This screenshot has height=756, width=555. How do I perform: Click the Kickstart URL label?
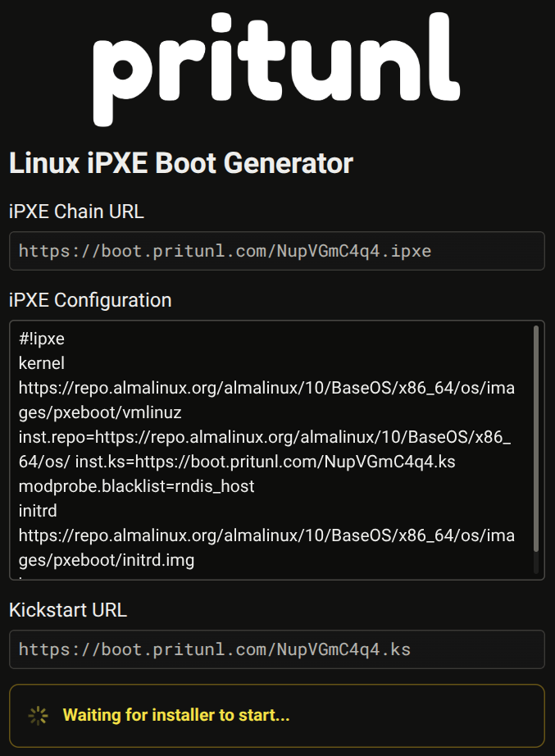[68, 610]
